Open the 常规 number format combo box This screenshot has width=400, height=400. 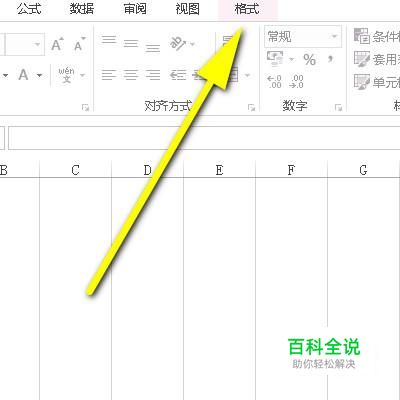tap(303, 36)
